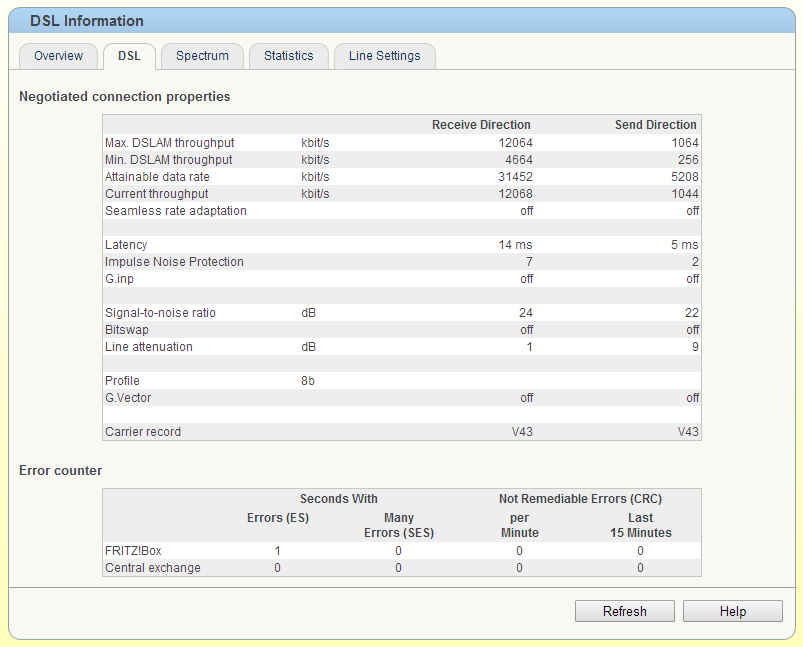Click the Central exchange row label
The width and height of the screenshot is (803, 647).
click(x=152, y=568)
